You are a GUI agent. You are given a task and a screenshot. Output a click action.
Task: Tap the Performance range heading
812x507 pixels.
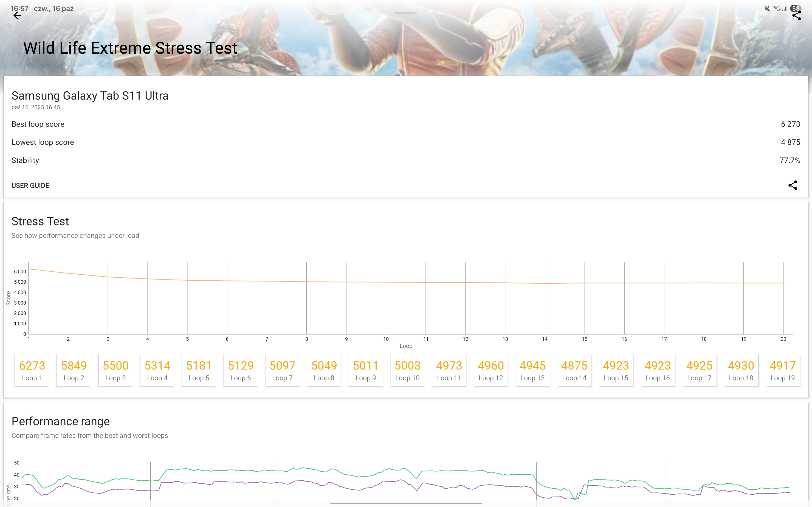[x=61, y=421]
